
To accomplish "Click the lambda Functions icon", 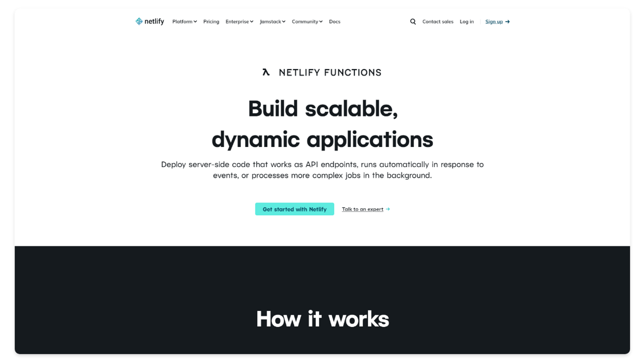I will 266,72.
